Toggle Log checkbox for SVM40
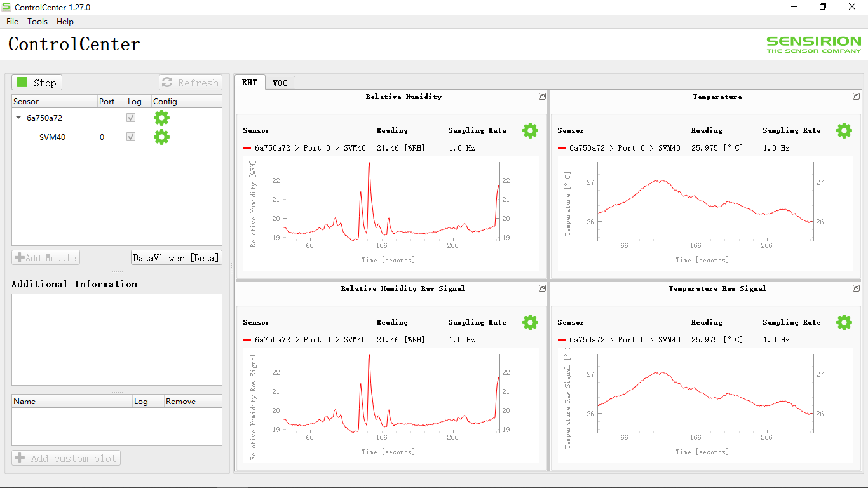868x488 pixels. (131, 137)
